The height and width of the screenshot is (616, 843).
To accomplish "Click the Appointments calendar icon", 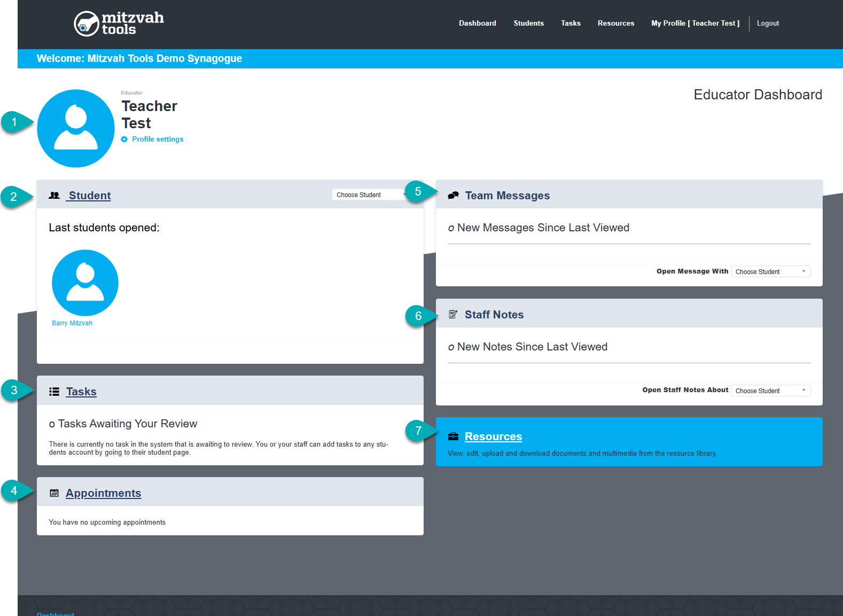I will tap(54, 493).
